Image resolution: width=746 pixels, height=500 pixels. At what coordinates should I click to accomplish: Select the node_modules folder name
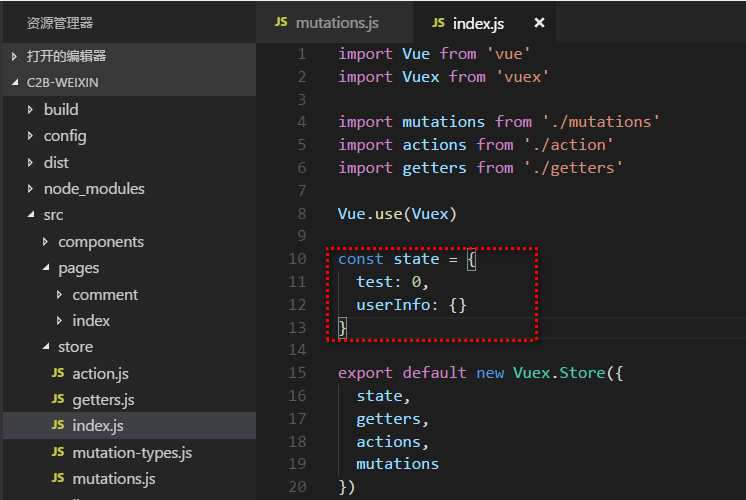coord(94,189)
